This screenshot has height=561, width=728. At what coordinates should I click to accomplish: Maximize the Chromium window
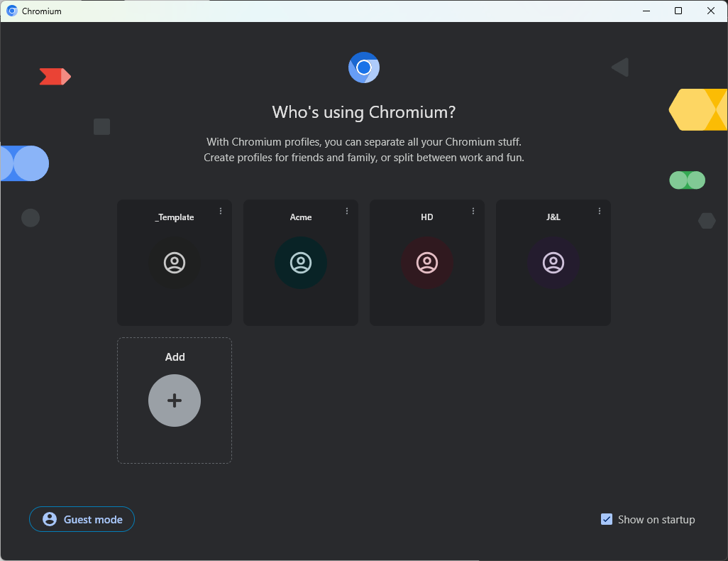tap(678, 11)
